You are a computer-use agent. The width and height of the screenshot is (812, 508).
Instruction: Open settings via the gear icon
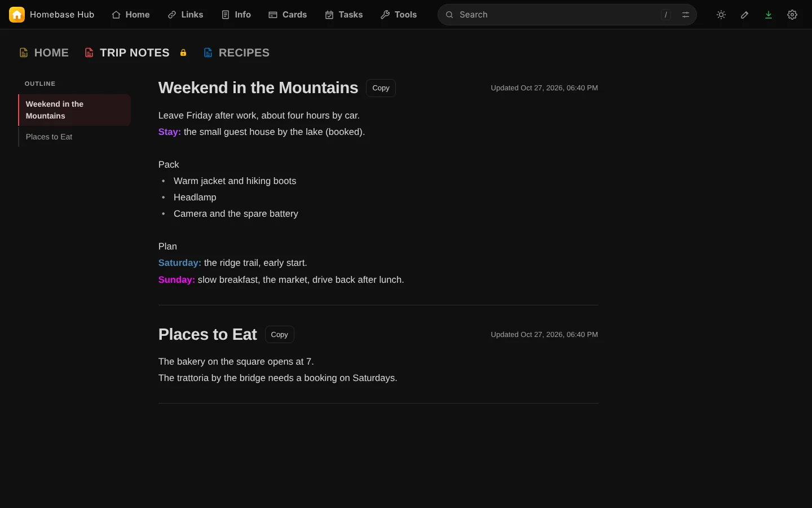[792, 15]
